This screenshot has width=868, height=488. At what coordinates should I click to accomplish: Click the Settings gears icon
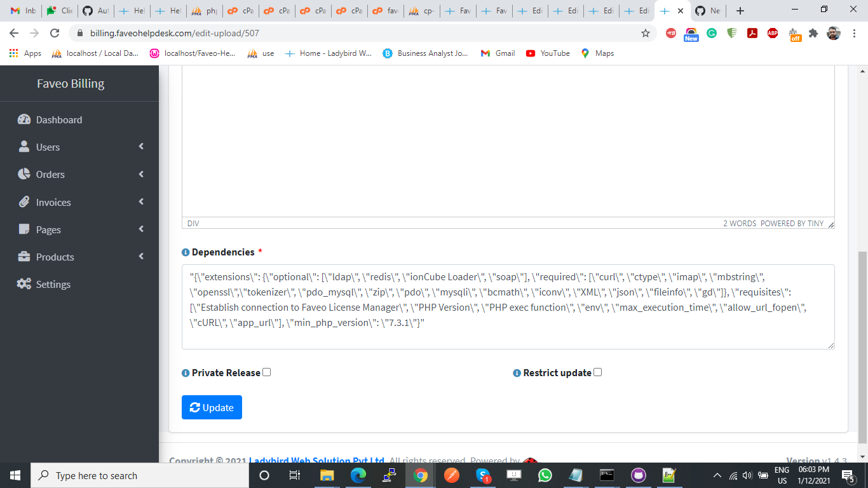tap(24, 284)
